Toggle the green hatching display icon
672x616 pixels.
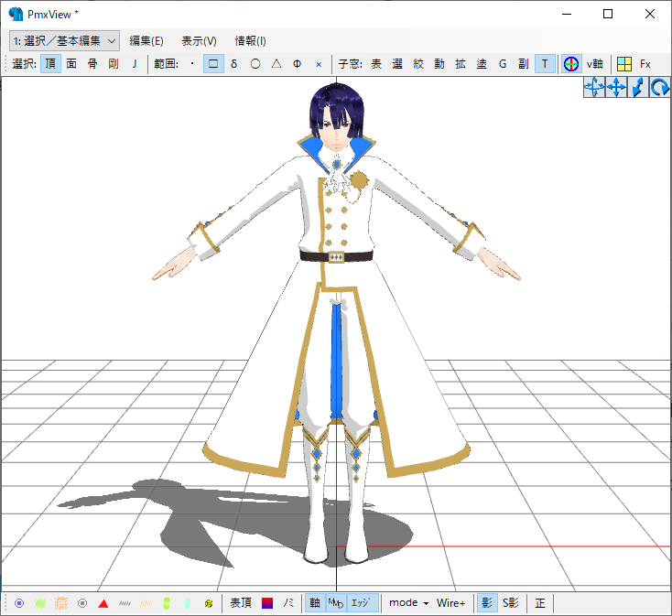coord(40,603)
